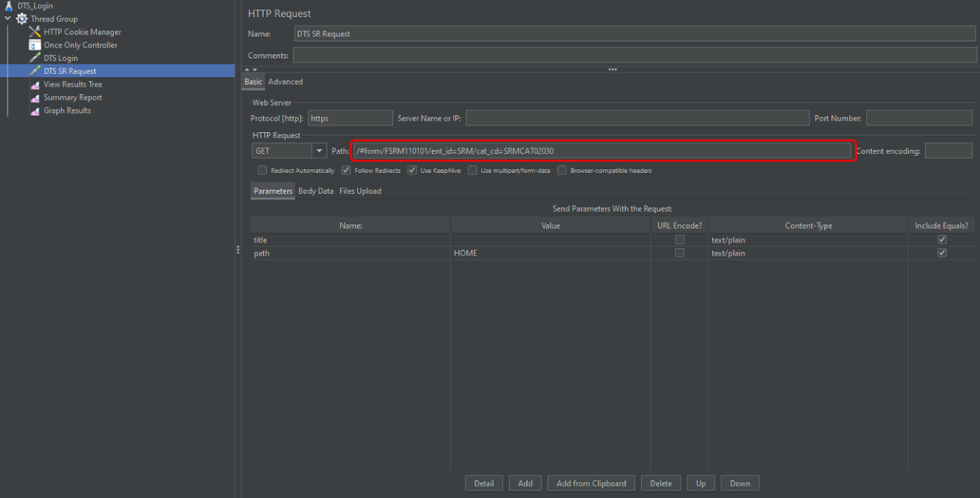Click the Server Name or IP field
Image resolution: width=980 pixels, height=498 pixels.
[x=637, y=118]
